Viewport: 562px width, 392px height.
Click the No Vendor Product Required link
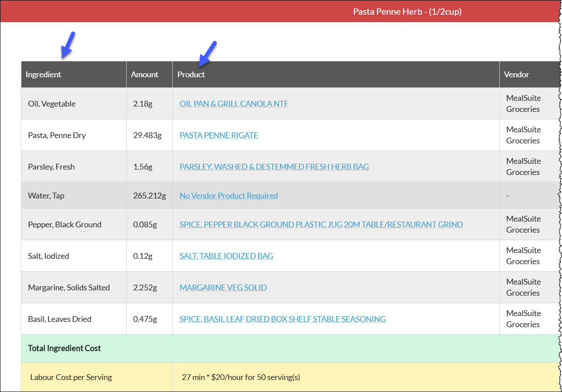(x=229, y=195)
